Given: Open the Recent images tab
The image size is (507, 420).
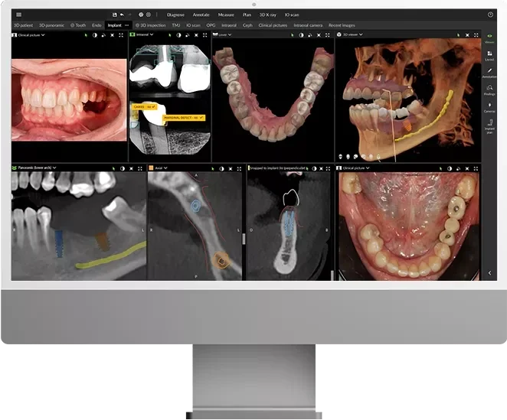Looking at the screenshot, I should pos(342,24).
